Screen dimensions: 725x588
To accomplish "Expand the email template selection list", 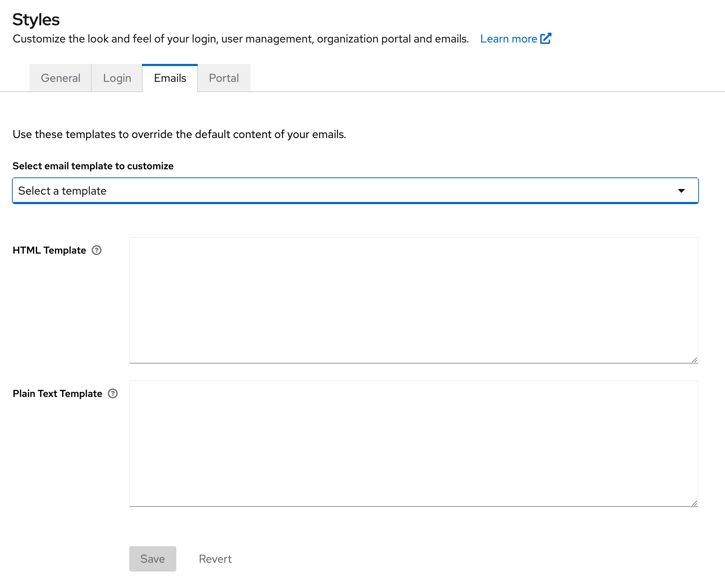I will coord(355,191).
